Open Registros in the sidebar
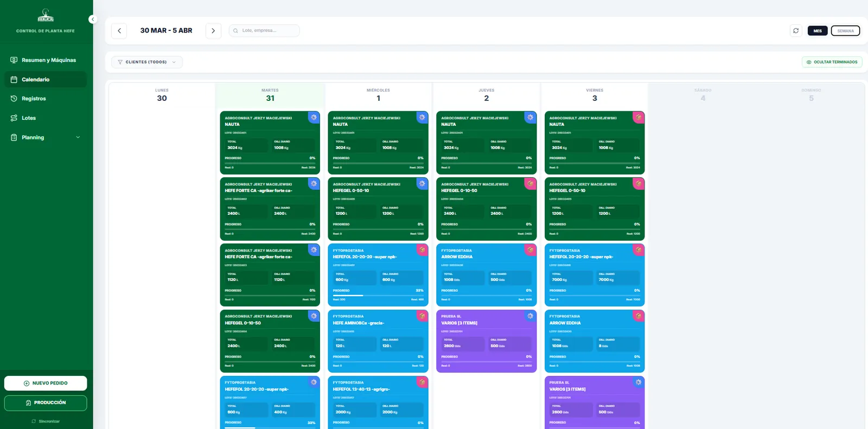Image resolution: width=868 pixels, height=429 pixels. tap(46, 99)
